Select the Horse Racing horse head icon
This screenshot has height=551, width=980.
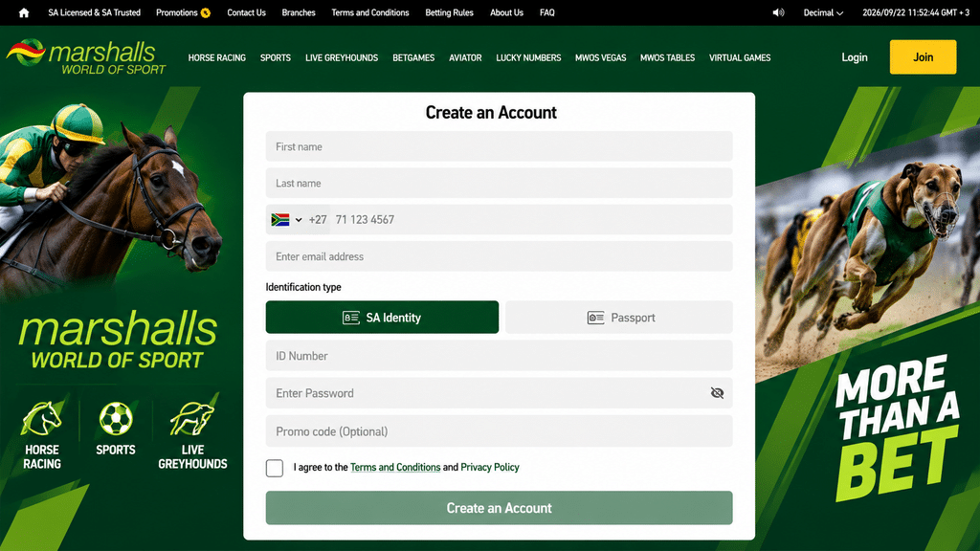pyautogui.click(x=42, y=419)
